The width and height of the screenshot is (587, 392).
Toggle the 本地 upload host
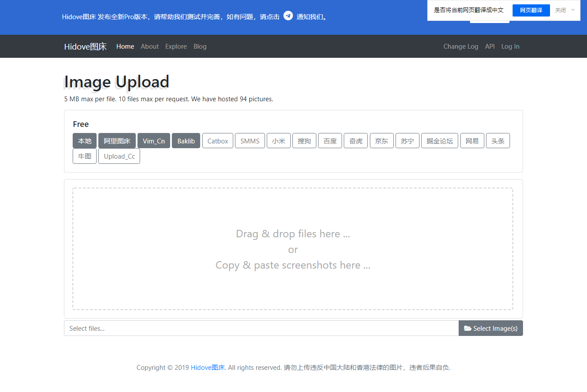[84, 141]
